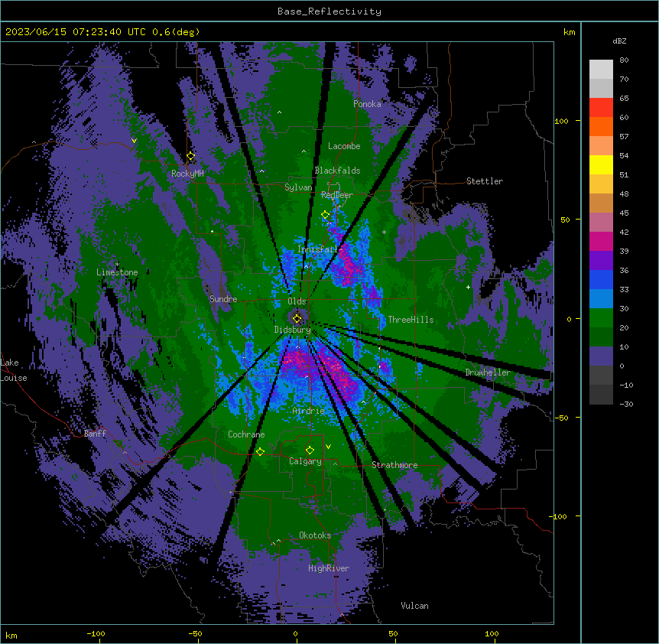Select the magenta swatch between 39 and 42 dBZ

point(601,241)
